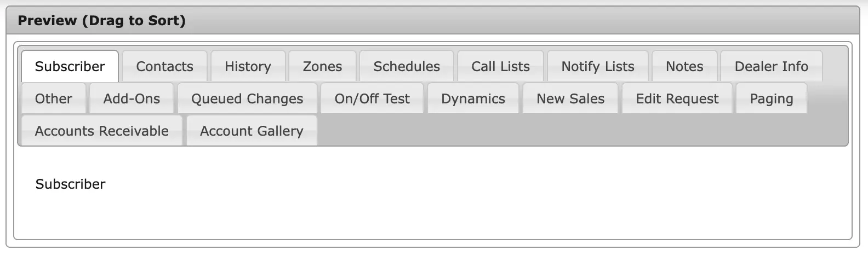Image resolution: width=868 pixels, height=256 pixels.
Task: Show the Zones tab
Action: click(322, 66)
